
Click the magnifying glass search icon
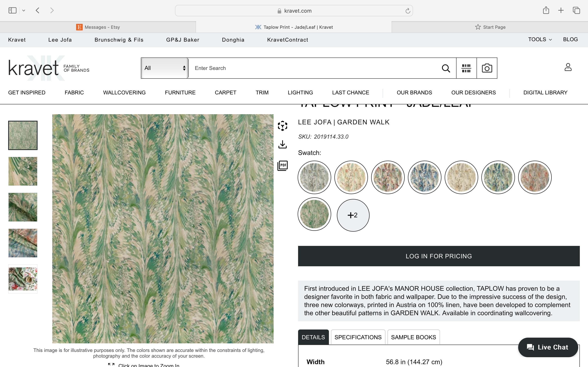click(x=446, y=68)
